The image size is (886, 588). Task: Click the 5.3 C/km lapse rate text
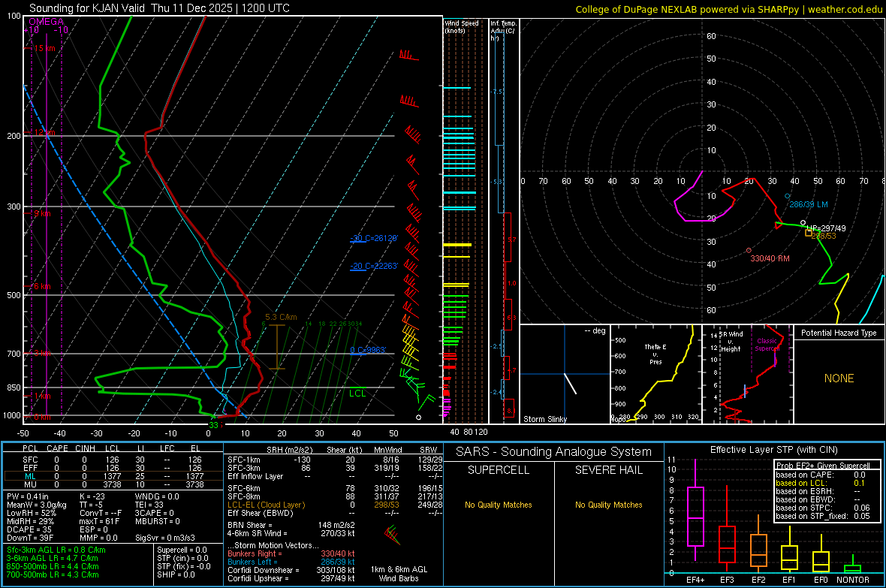click(281, 317)
